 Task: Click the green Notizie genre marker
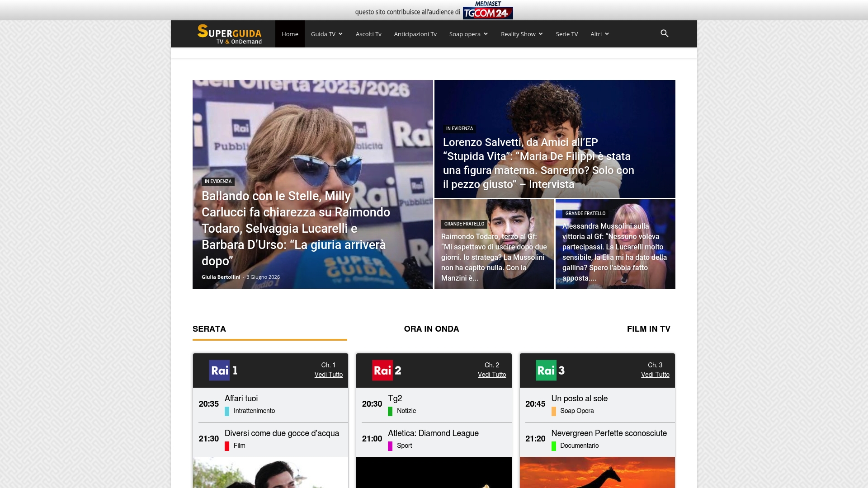pyautogui.click(x=390, y=411)
